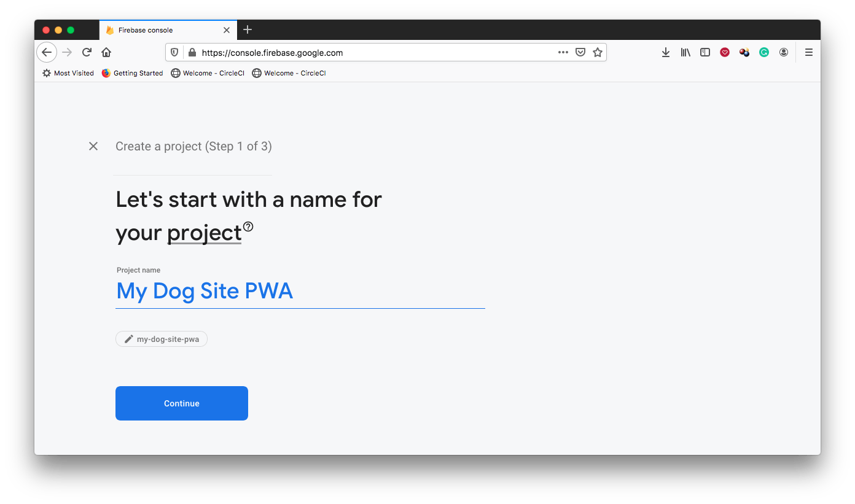Image resolution: width=855 pixels, height=504 pixels.
Task: Click the tracking protection shield icon
Action: tap(174, 52)
